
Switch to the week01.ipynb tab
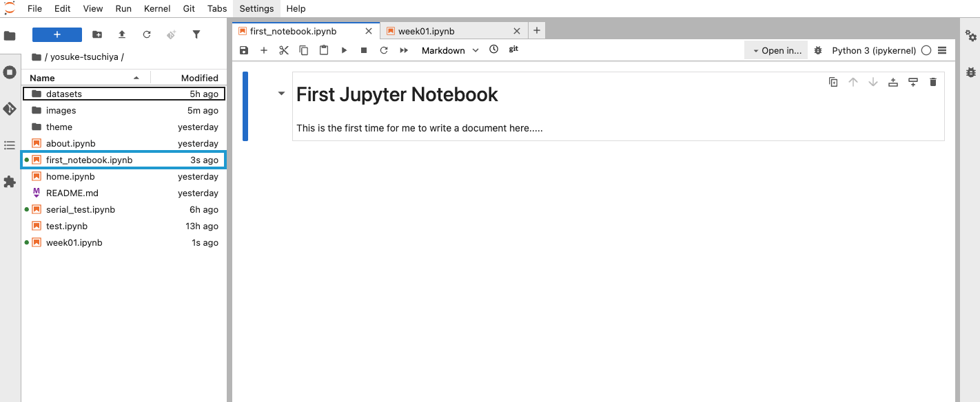(426, 31)
